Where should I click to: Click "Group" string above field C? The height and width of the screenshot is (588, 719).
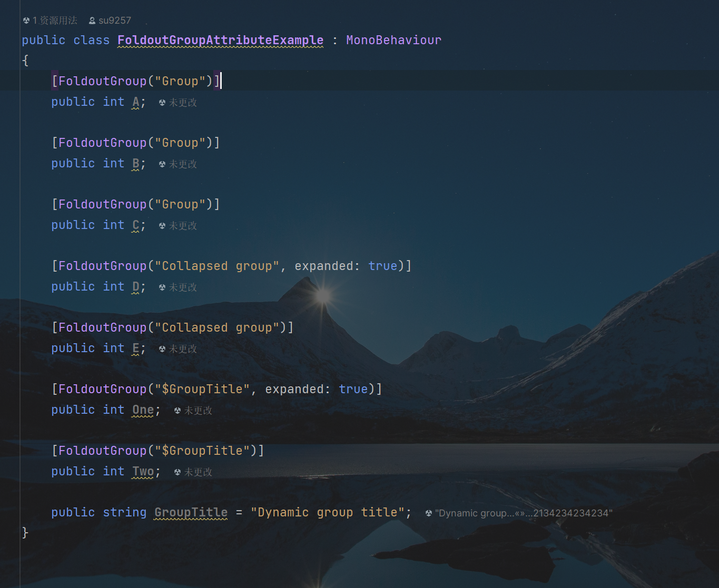point(180,204)
